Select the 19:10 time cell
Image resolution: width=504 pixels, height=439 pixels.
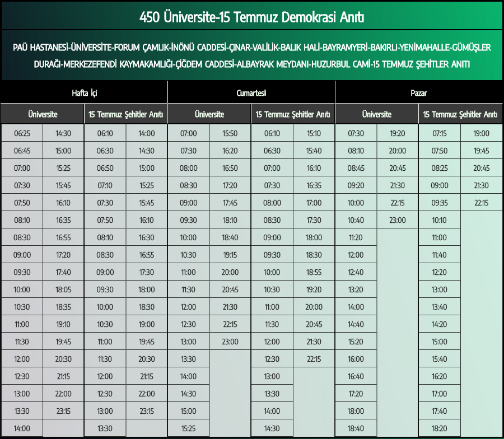pyautogui.click(x=63, y=324)
